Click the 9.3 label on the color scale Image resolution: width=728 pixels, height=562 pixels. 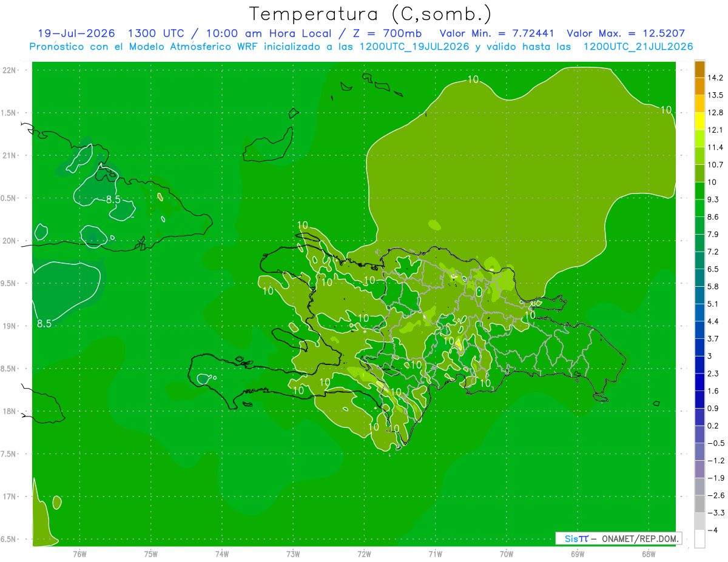[x=713, y=199]
